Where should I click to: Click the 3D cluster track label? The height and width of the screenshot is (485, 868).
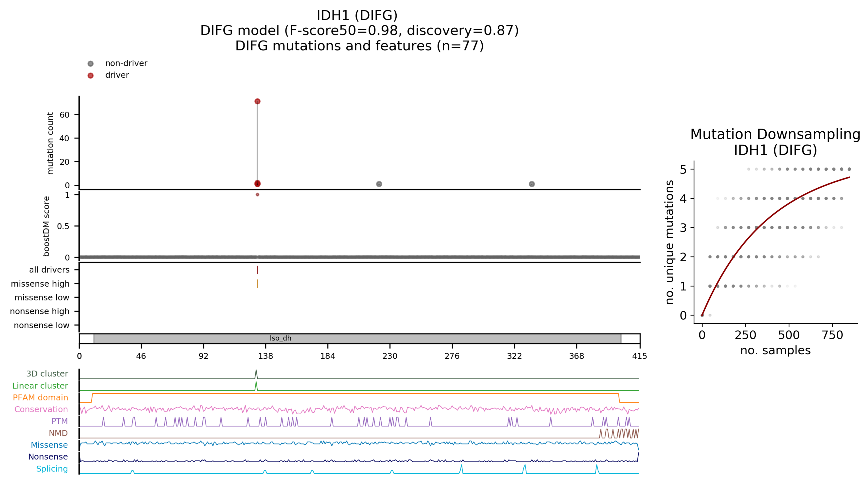pos(47,373)
